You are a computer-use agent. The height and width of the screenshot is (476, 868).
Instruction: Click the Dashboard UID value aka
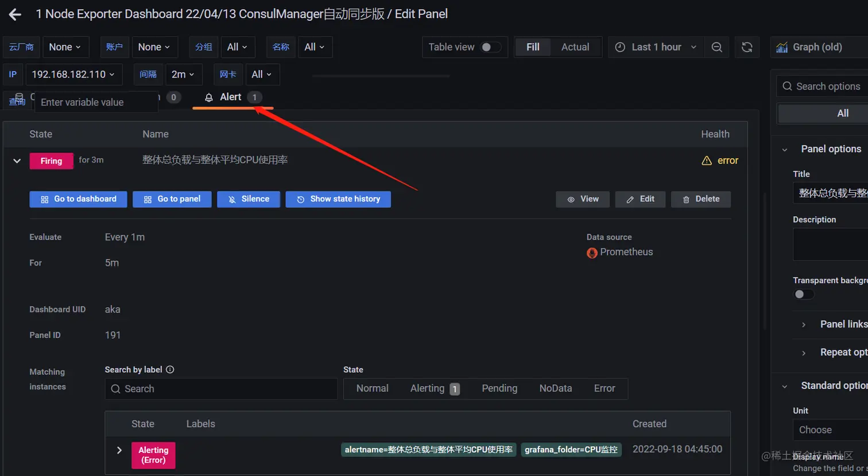[113, 310]
